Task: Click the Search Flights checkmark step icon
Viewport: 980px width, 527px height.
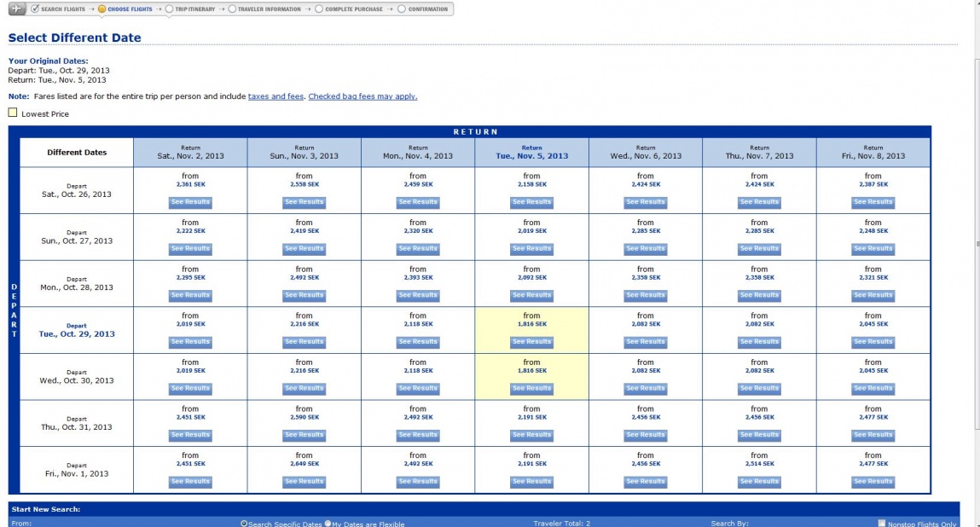Action: pos(35,9)
